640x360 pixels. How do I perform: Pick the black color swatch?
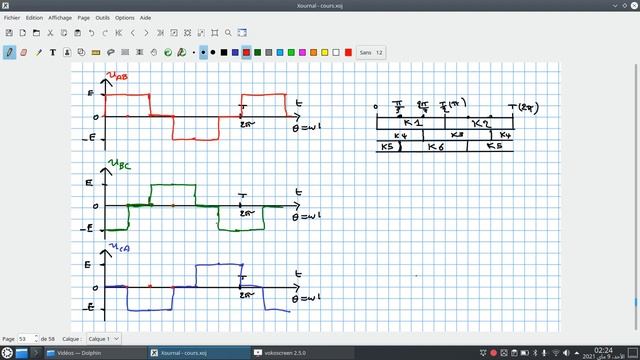(224, 52)
